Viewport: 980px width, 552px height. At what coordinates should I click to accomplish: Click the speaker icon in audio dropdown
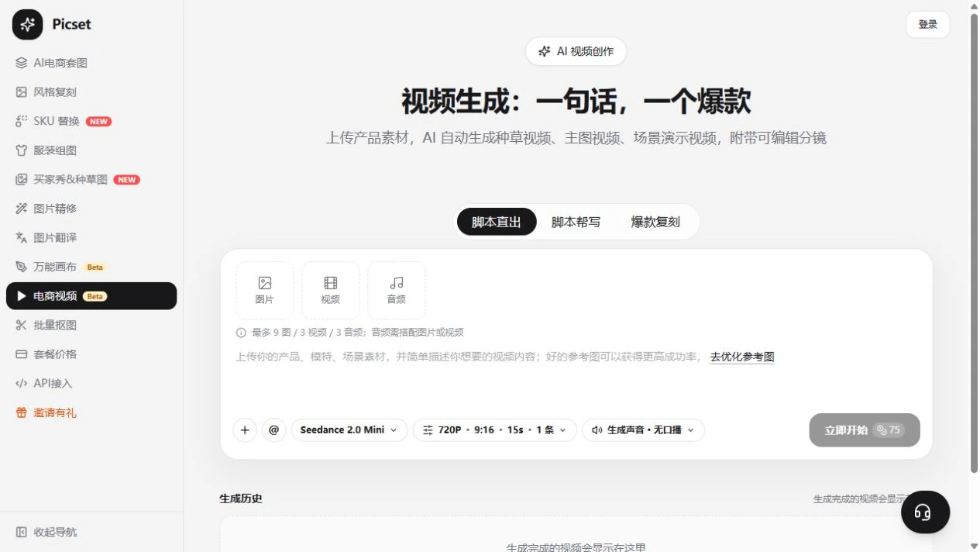point(597,430)
